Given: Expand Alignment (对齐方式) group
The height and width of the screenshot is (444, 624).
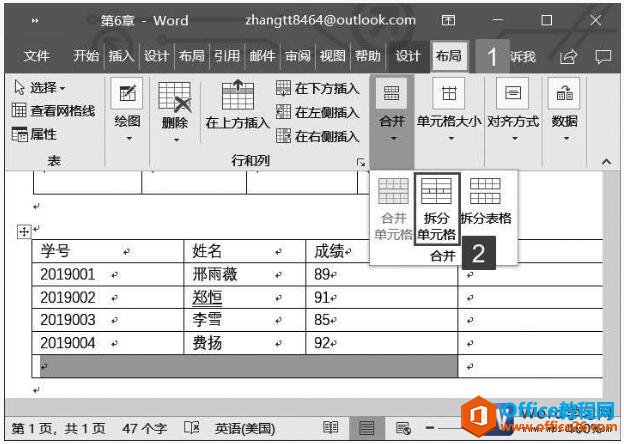Looking at the screenshot, I should tap(513, 111).
